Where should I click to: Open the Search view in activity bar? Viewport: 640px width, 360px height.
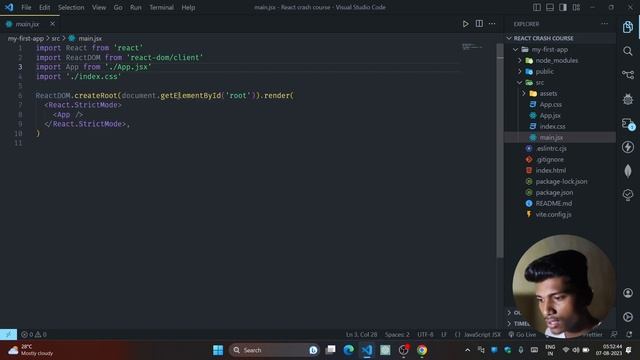click(x=628, y=51)
